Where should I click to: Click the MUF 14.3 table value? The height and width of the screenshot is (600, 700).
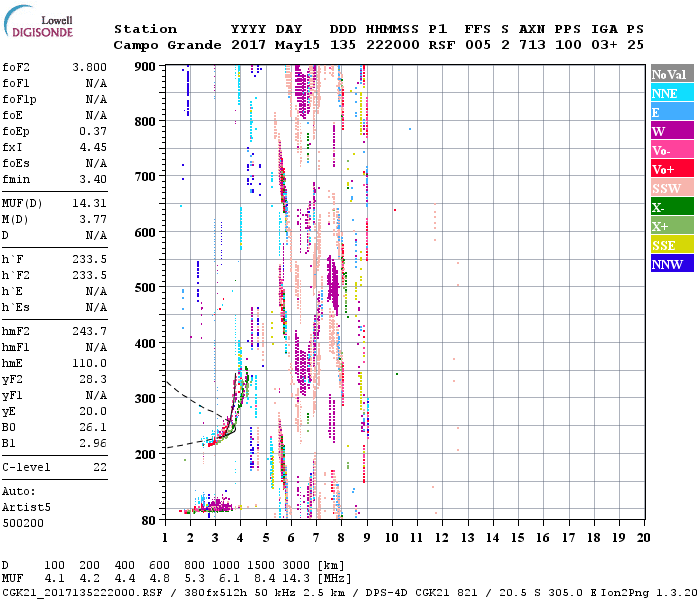click(296, 579)
